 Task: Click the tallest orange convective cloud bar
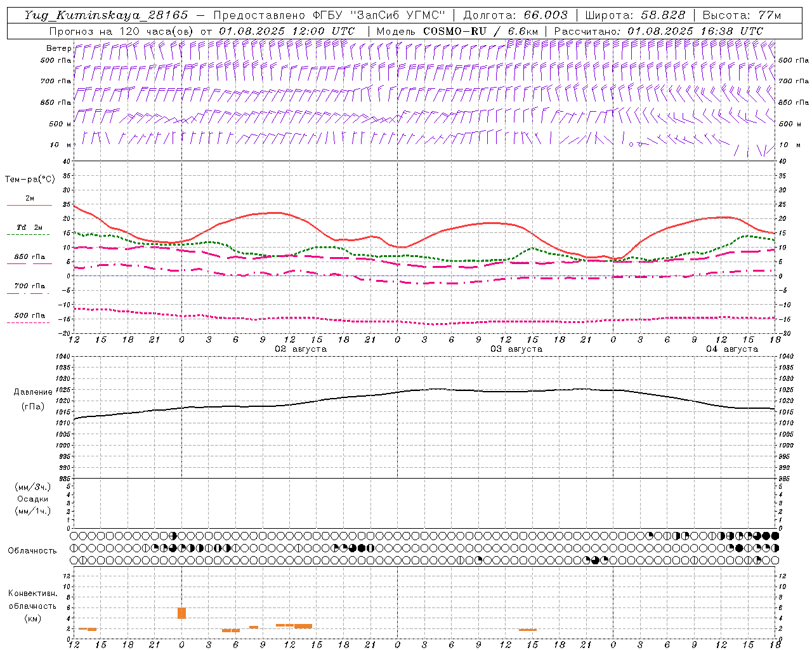[181, 613]
